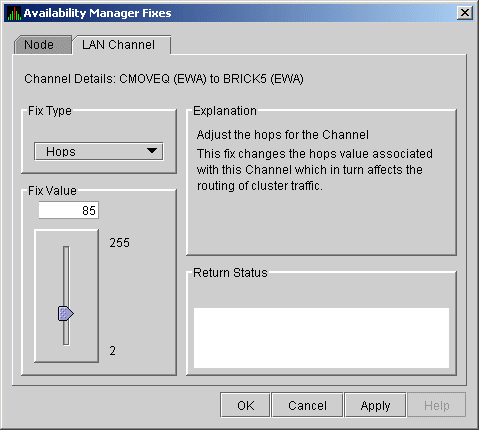
Task: Confirm the fix with the OK button
Action: point(245,405)
